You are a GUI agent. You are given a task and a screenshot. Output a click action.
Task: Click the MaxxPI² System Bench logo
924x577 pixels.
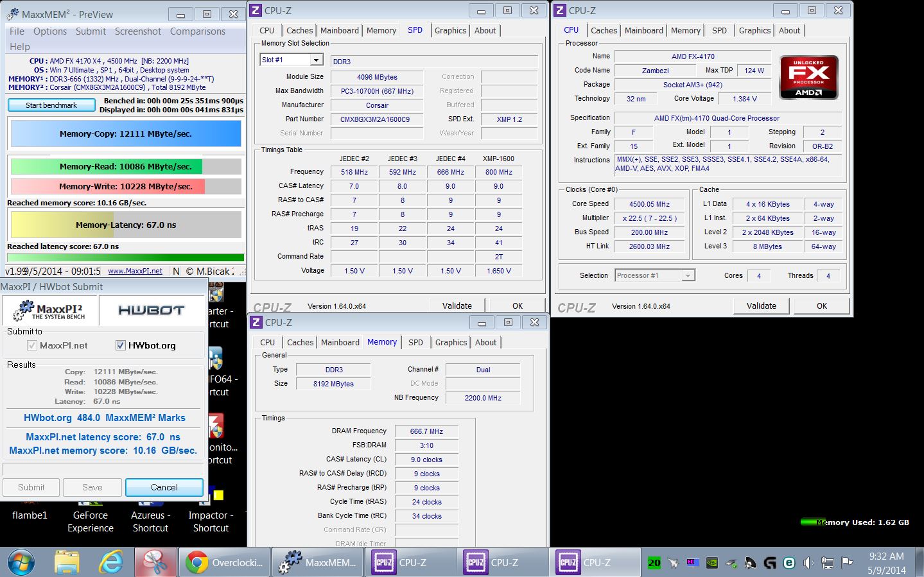(51, 311)
